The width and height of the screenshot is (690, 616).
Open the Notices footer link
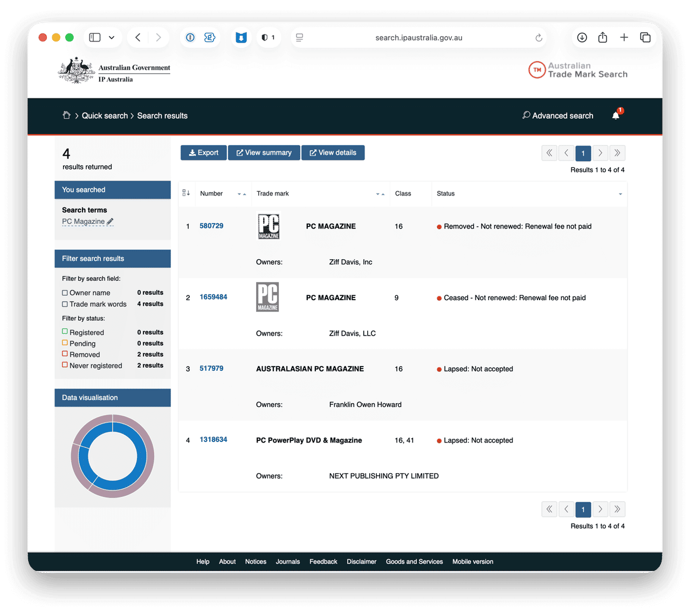(256, 562)
